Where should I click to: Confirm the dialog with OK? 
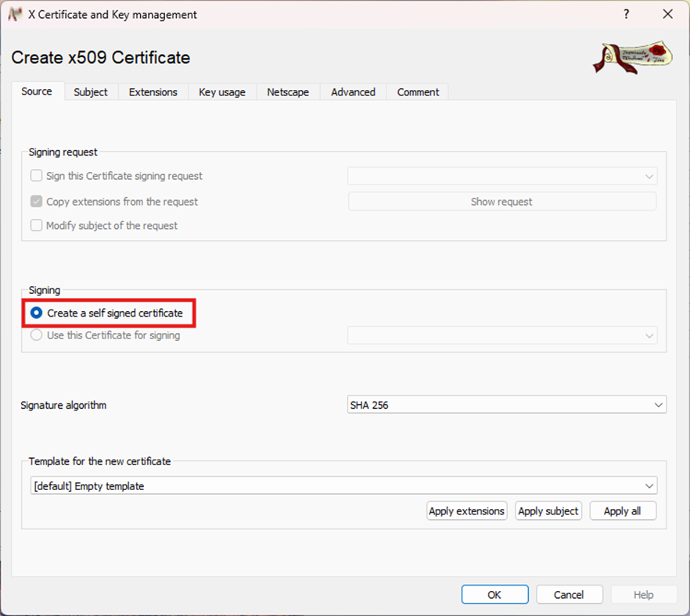[x=494, y=595]
